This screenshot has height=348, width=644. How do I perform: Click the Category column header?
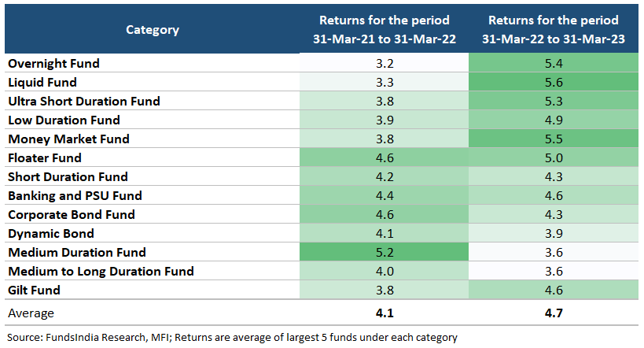click(153, 30)
